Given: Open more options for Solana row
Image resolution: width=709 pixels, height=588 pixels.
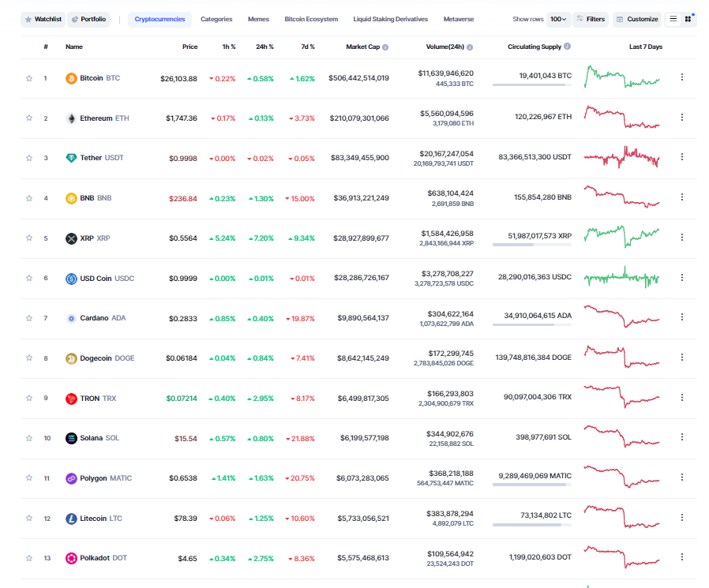Looking at the screenshot, I should pos(682,437).
